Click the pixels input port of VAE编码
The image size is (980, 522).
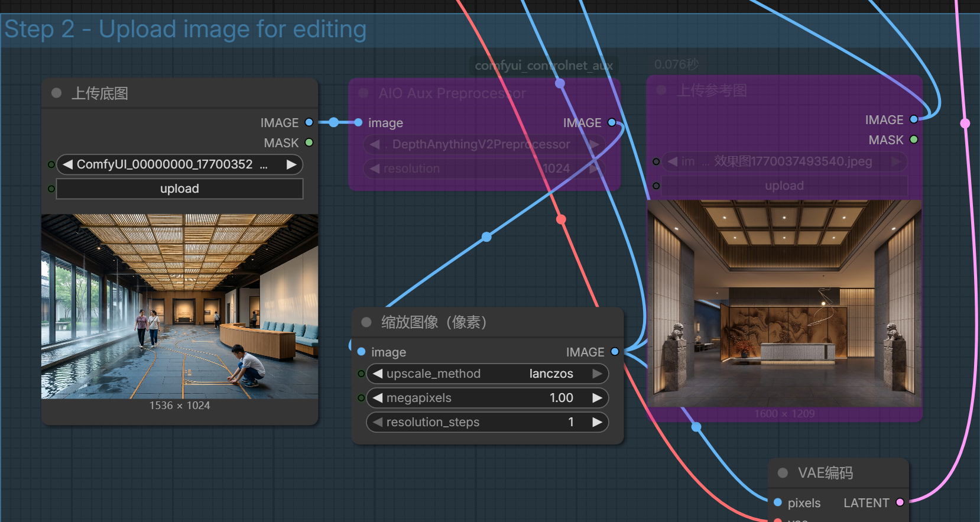pyautogui.click(x=778, y=502)
